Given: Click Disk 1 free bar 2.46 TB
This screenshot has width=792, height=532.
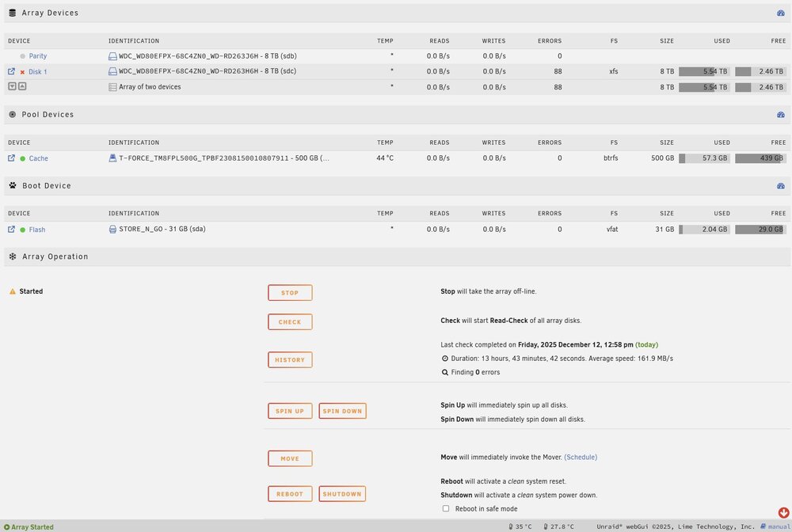Looking at the screenshot, I should (x=760, y=72).
